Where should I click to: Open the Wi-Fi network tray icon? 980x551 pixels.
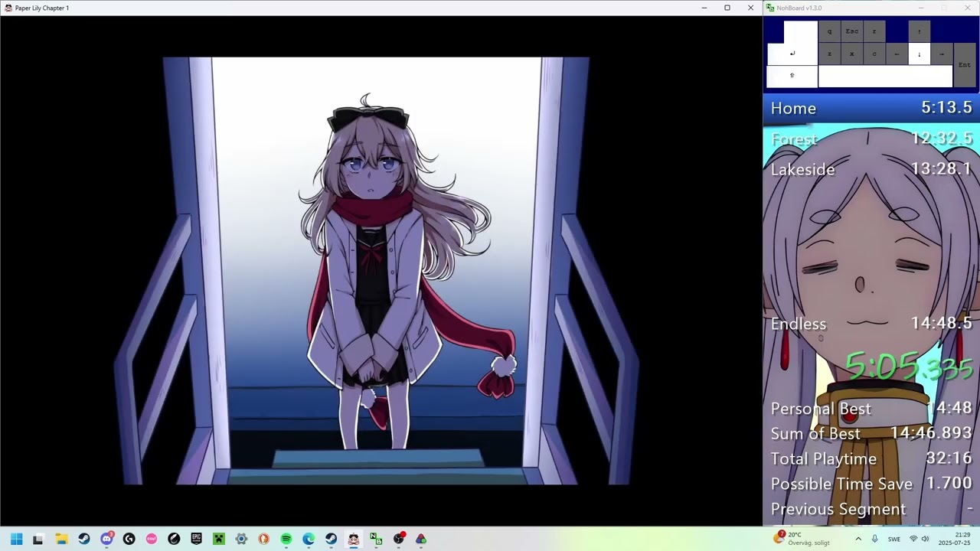pyautogui.click(x=913, y=539)
